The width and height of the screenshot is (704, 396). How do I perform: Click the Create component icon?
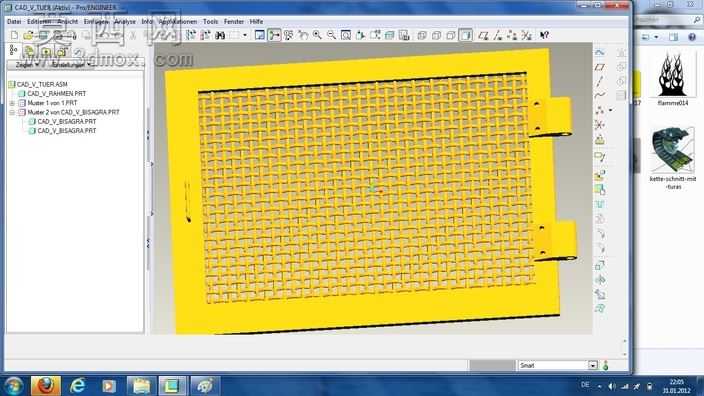tap(600, 190)
